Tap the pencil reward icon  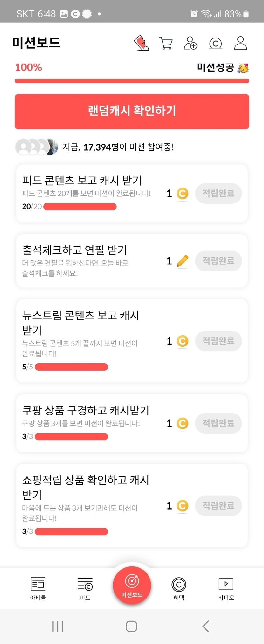[183, 261]
